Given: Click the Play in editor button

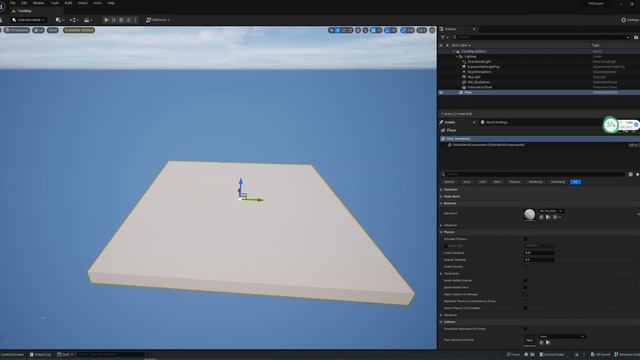Looking at the screenshot, I should pos(107,20).
